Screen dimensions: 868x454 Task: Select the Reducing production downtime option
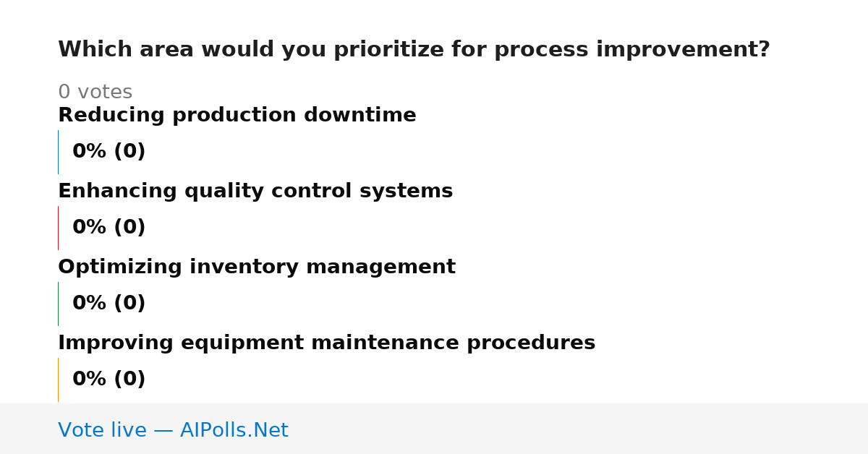click(237, 116)
